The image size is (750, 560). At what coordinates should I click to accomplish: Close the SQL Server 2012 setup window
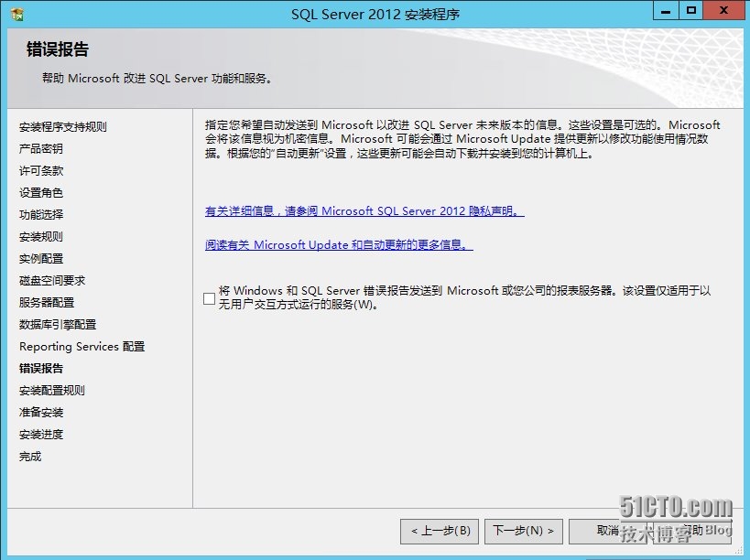pyautogui.click(x=723, y=11)
